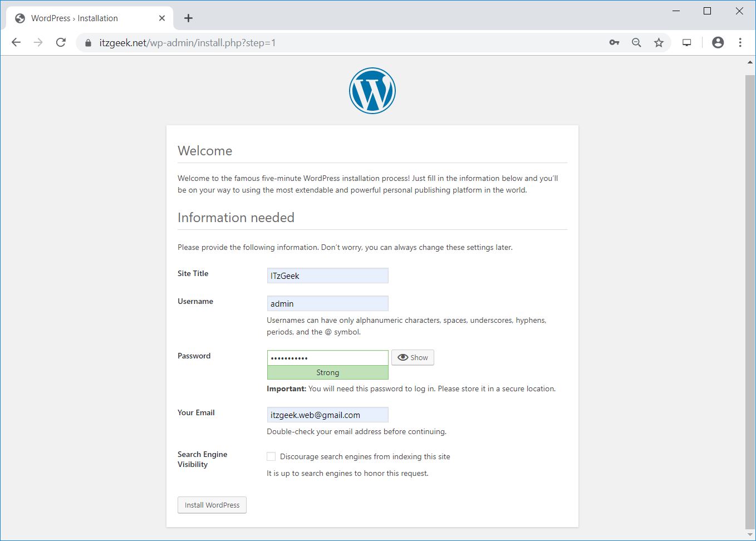
Task: Click the padlock site info icon
Action: [88, 43]
